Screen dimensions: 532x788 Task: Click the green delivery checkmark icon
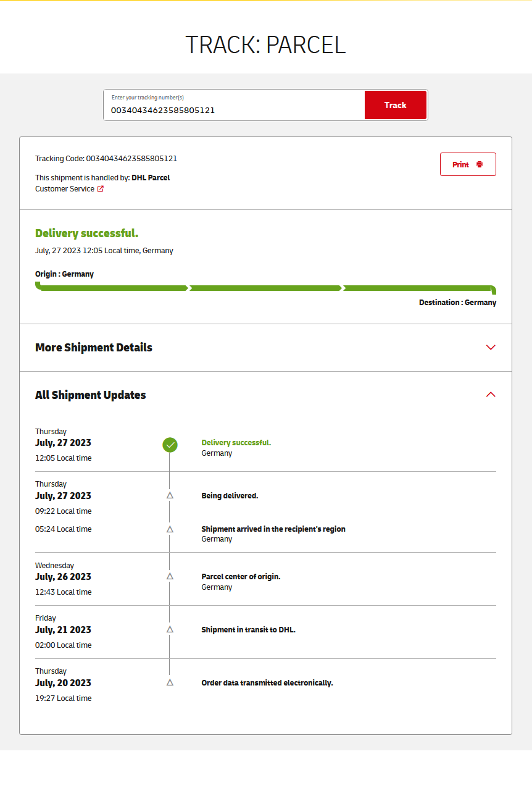(170, 445)
